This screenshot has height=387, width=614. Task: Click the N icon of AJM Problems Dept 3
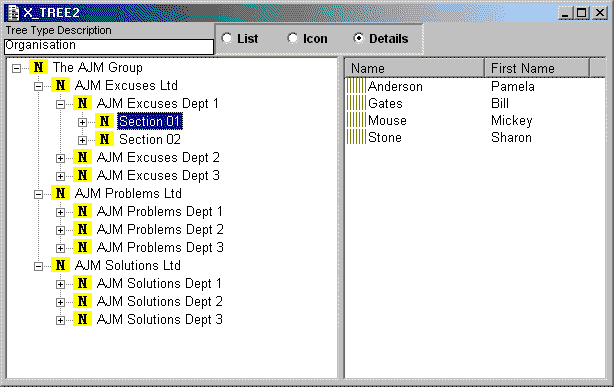(82, 247)
